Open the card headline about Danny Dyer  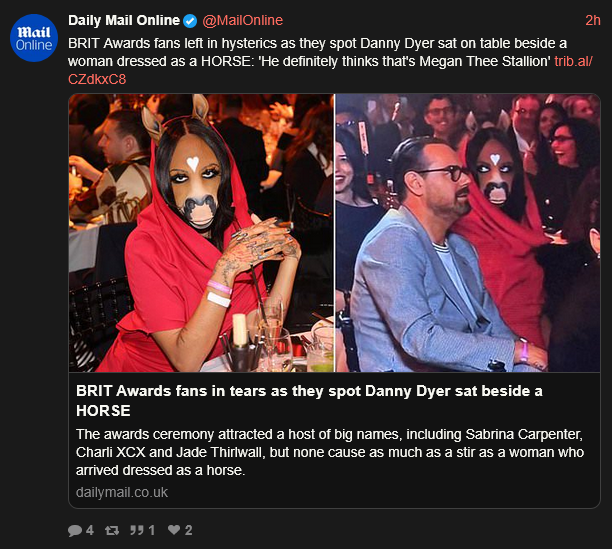[309, 401]
